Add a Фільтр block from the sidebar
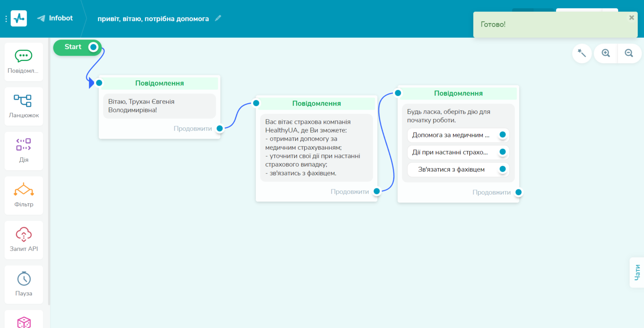This screenshot has width=644, height=328. click(24, 195)
